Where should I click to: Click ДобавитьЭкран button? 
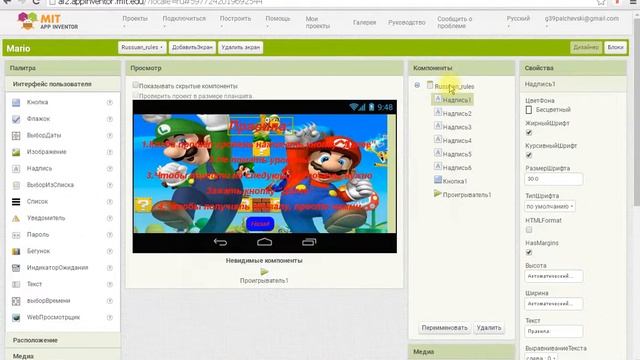pos(192,48)
